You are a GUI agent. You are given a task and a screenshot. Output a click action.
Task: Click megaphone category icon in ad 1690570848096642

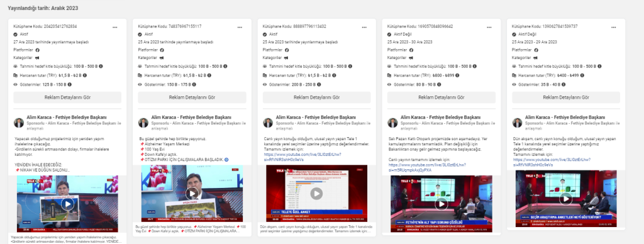click(x=411, y=58)
